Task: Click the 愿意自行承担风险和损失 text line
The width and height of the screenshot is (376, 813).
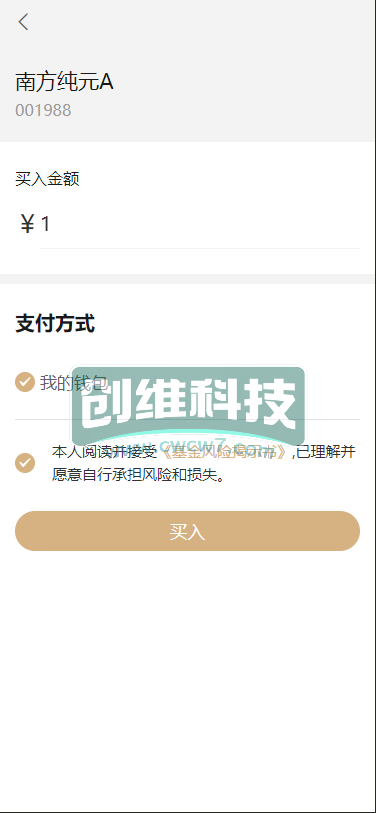Action: pyautogui.click(x=138, y=474)
